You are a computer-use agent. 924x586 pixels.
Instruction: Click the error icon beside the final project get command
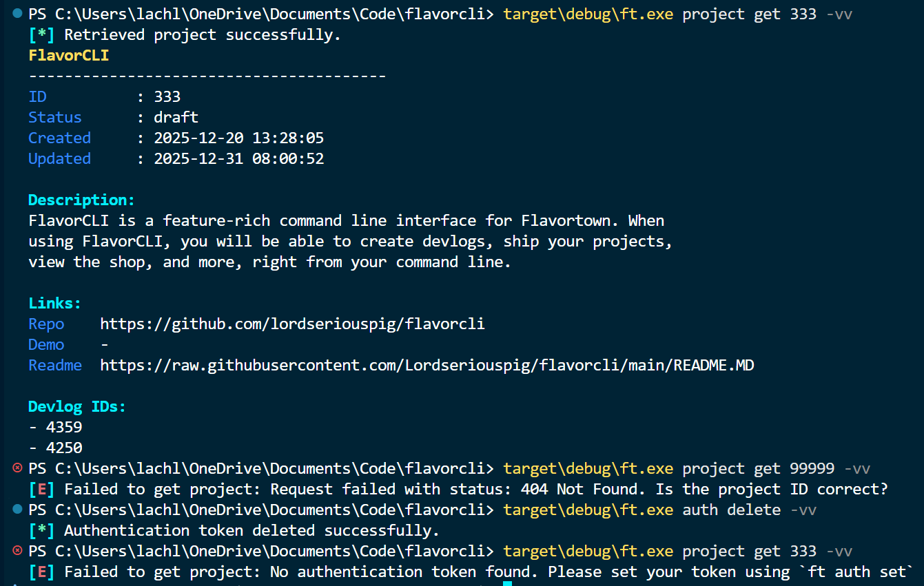[17, 552]
